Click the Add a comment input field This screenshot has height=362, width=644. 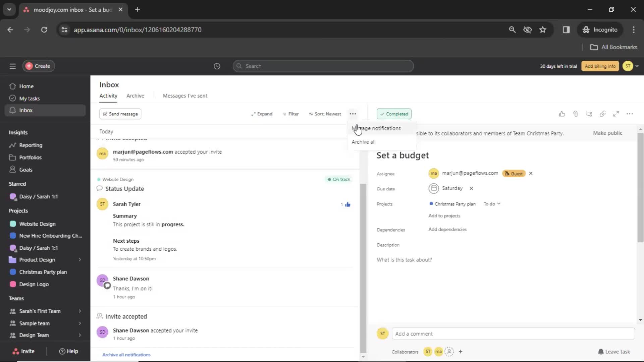point(511,334)
